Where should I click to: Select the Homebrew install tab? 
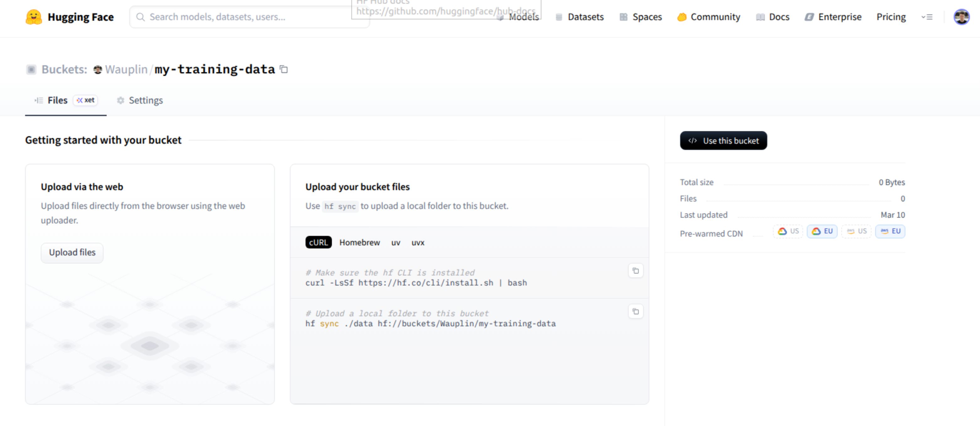360,243
